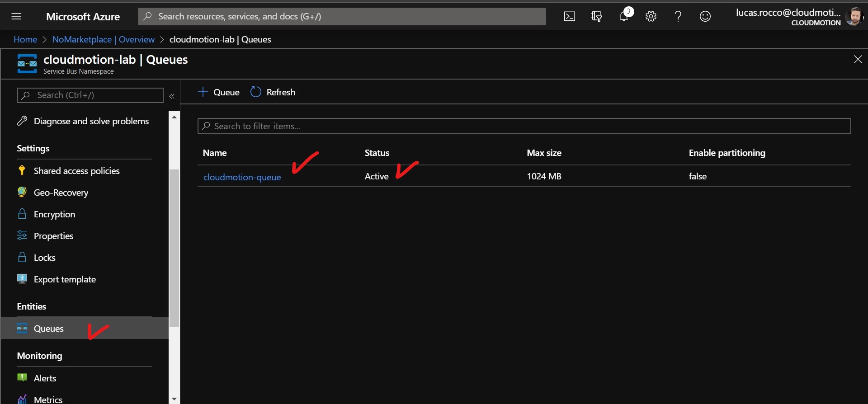Go to Home breadcrumb link
The width and height of the screenshot is (868, 404).
click(25, 39)
